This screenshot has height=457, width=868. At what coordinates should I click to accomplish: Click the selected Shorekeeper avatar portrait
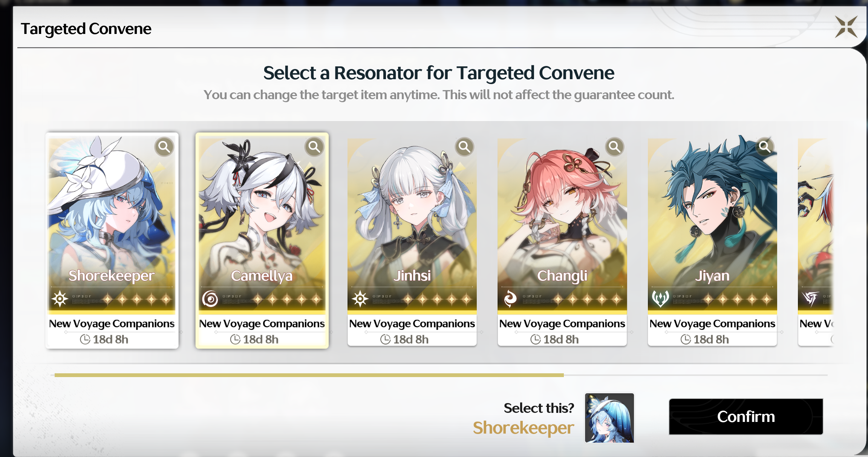coord(609,418)
